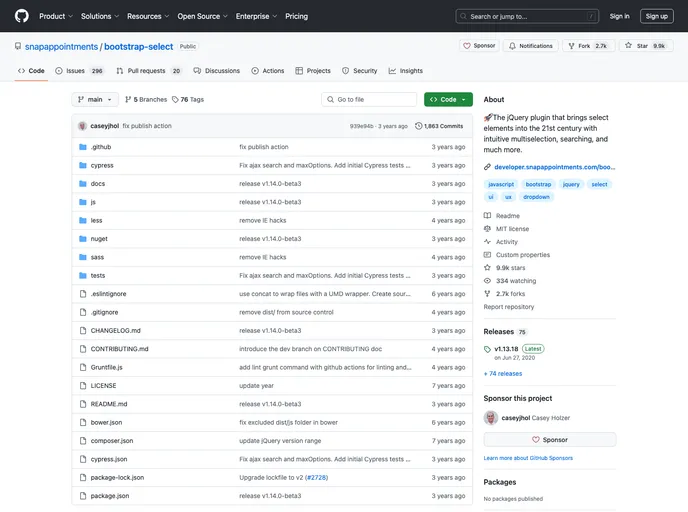Click the Sign in link

click(x=619, y=16)
